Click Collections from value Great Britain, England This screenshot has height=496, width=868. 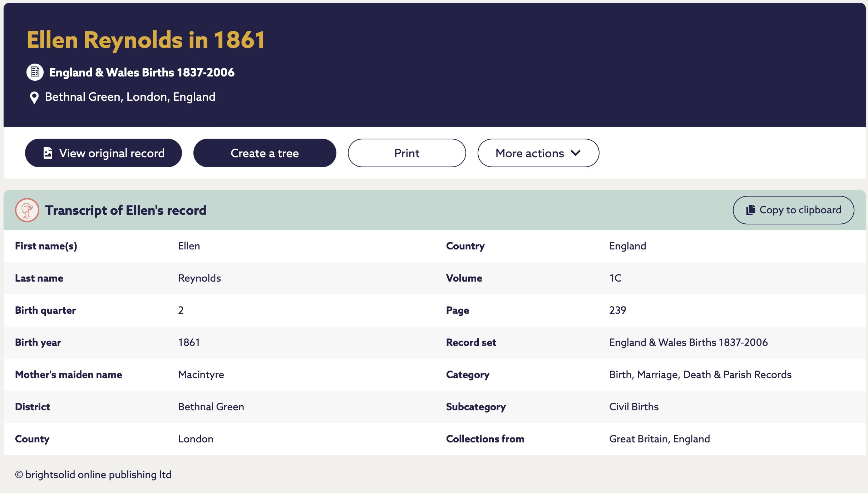tap(659, 439)
